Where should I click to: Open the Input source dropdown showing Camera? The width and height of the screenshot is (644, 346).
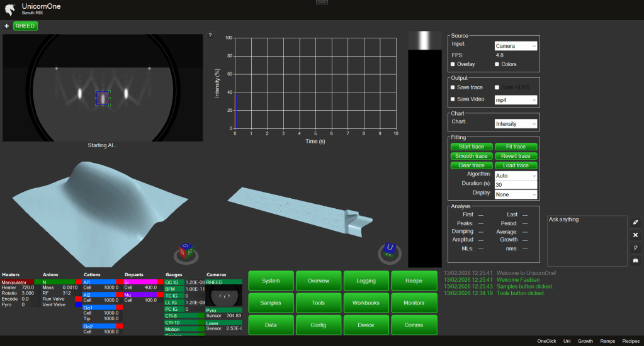coord(515,46)
